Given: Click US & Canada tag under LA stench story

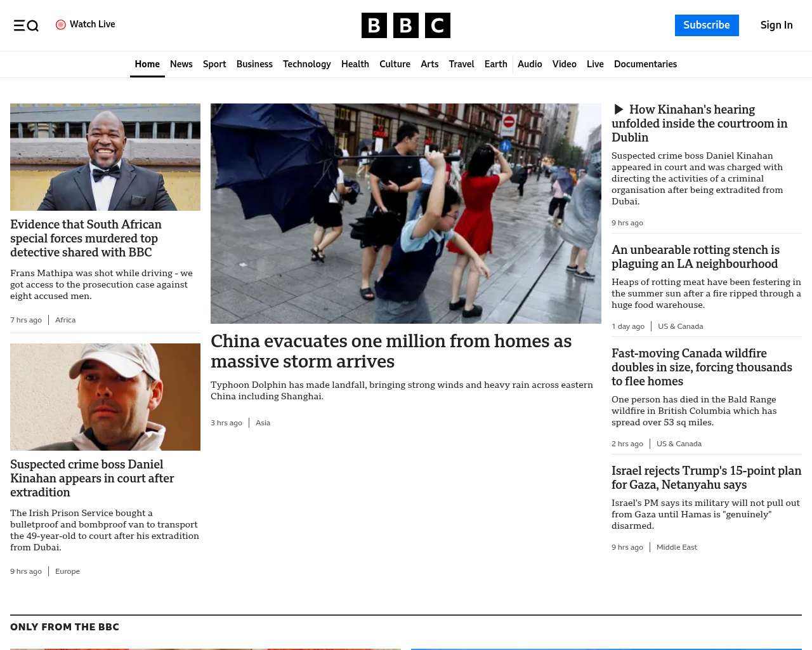Looking at the screenshot, I should tap(681, 326).
